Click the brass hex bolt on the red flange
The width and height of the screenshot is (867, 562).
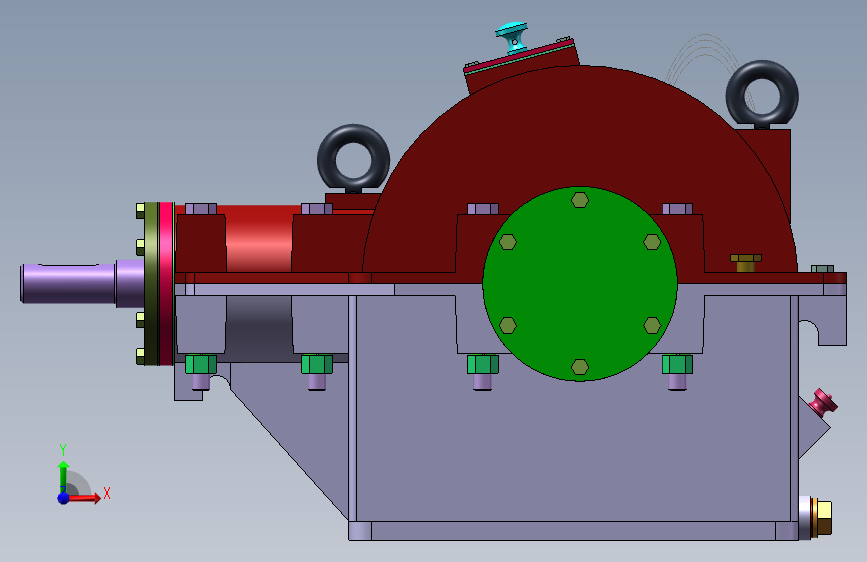click(x=746, y=262)
